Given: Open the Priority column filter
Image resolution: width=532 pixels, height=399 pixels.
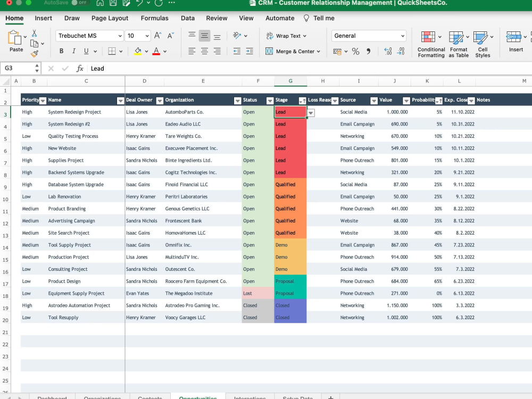Looking at the screenshot, I should pos(43,101).
